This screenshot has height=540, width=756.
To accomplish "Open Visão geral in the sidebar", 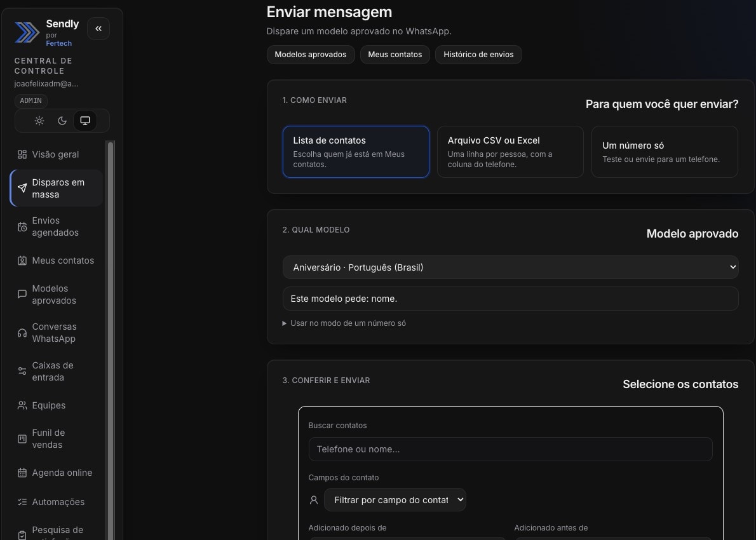I will point(57,154).
